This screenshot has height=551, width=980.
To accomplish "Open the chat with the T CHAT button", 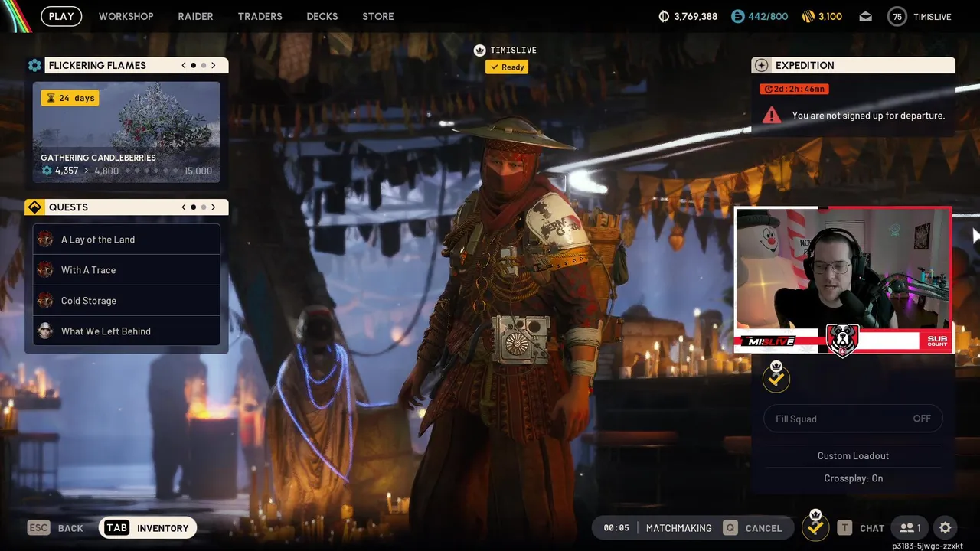I will pyautogui.click(x=861, y=528).
